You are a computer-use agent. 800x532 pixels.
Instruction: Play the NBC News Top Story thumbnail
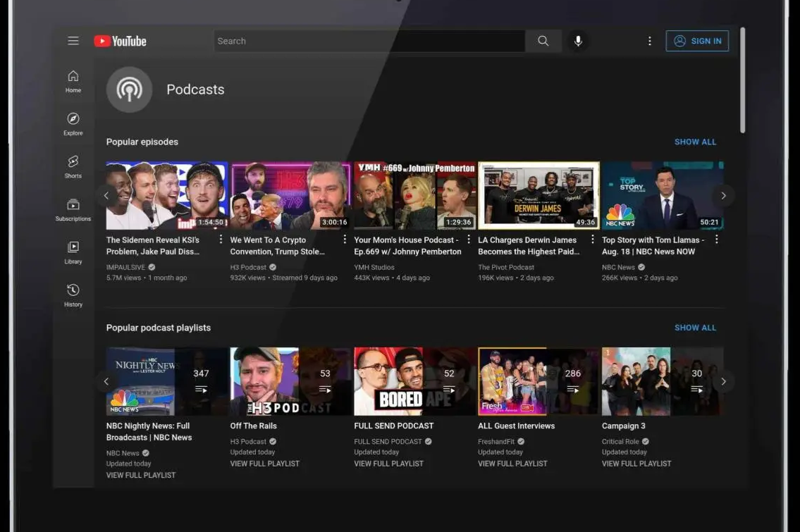(x=663, y=195)
